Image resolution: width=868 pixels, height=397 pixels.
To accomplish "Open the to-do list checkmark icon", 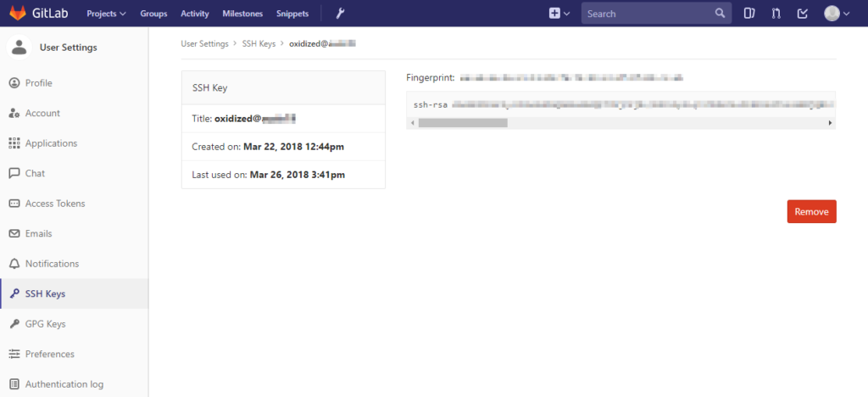I will coord(803,14).
